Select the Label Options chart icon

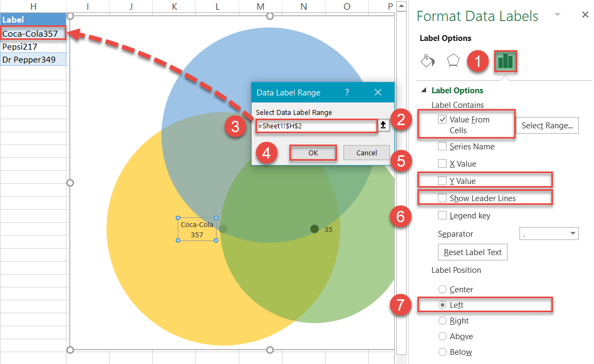click(x=505, y=61)
